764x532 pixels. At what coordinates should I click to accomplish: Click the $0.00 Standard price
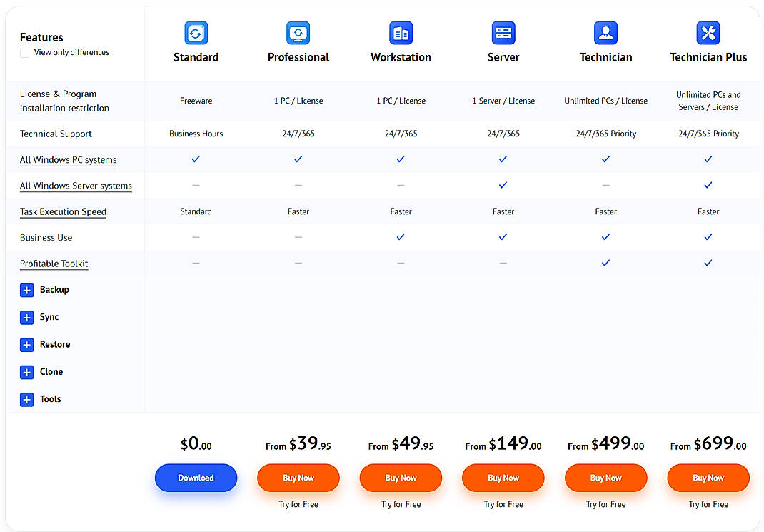click(196, 444)
